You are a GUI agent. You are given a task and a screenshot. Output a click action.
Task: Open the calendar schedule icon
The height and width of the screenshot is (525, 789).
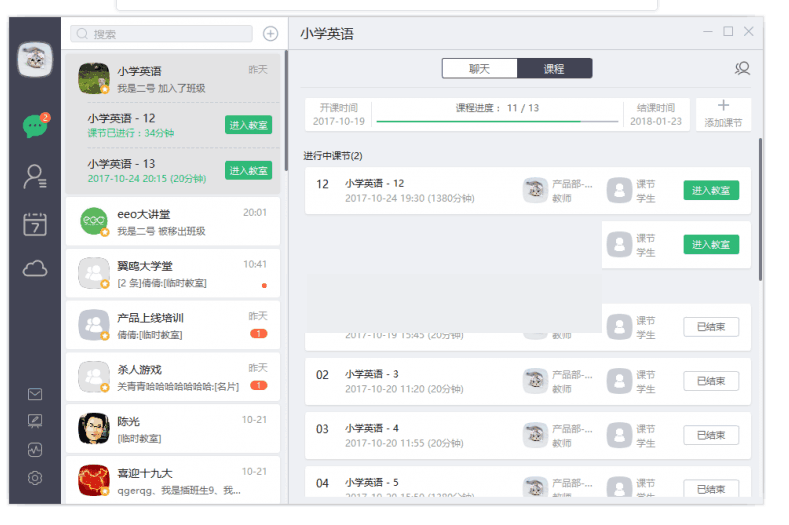(x=35, y=223)
